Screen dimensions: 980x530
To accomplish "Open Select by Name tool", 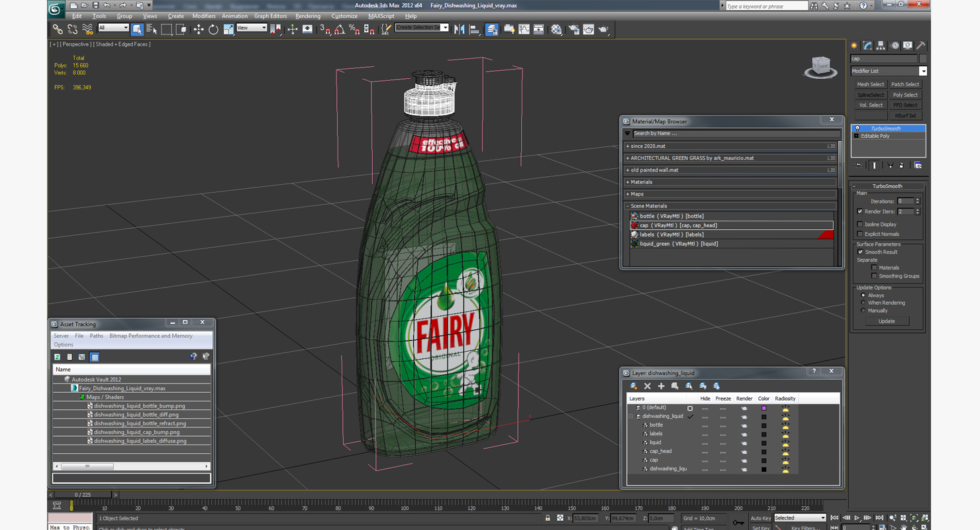I will (x=152, y=29).
